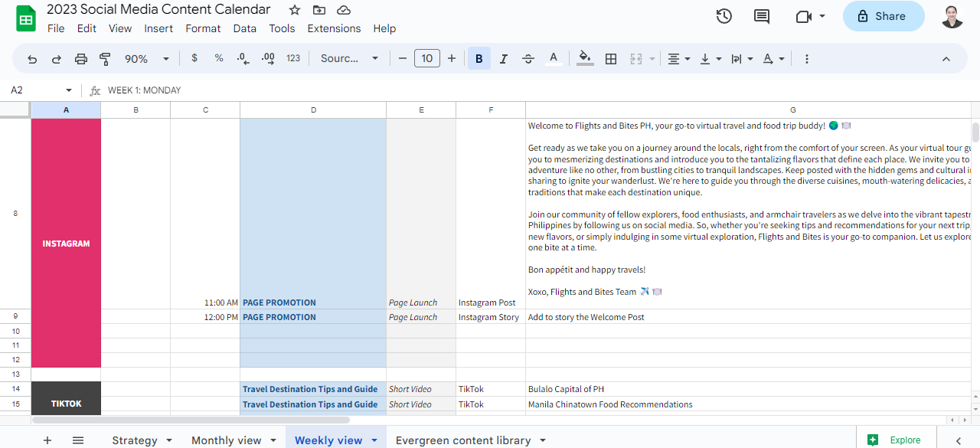
Task: Open the Format menu
Action: (x=203, y=28)
